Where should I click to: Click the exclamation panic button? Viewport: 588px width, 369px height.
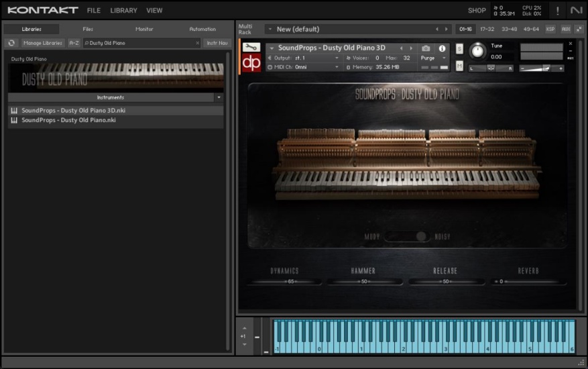[557, 10]
